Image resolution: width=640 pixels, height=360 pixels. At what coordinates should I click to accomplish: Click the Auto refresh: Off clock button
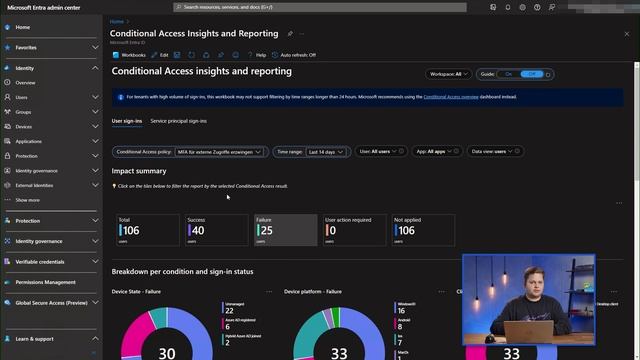[x=294, y=55]
